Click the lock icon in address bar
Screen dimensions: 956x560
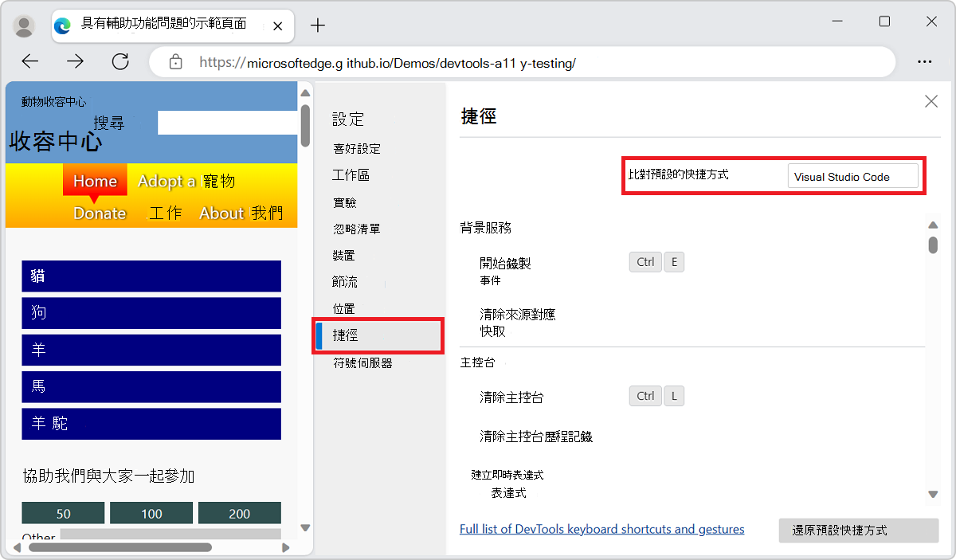175,61
